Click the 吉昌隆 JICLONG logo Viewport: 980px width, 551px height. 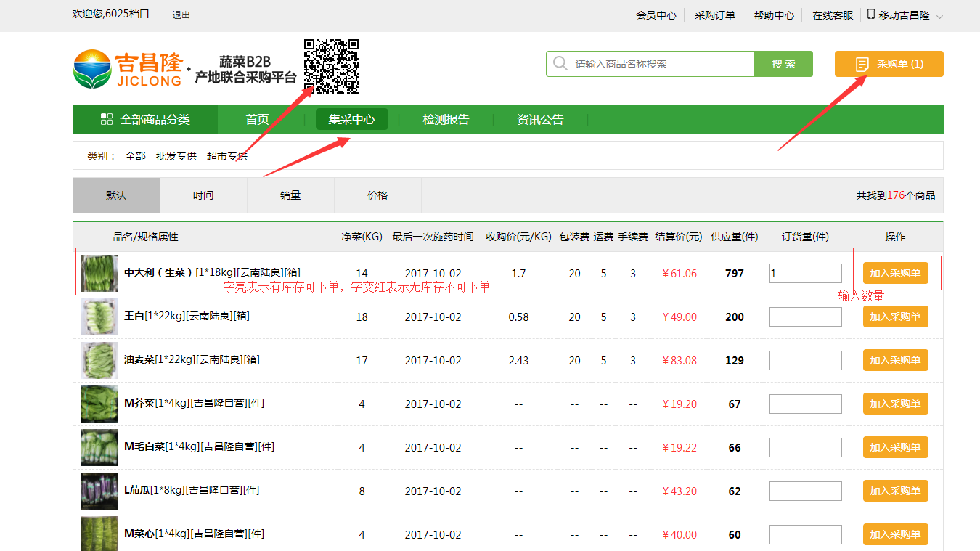pos(127,68)
